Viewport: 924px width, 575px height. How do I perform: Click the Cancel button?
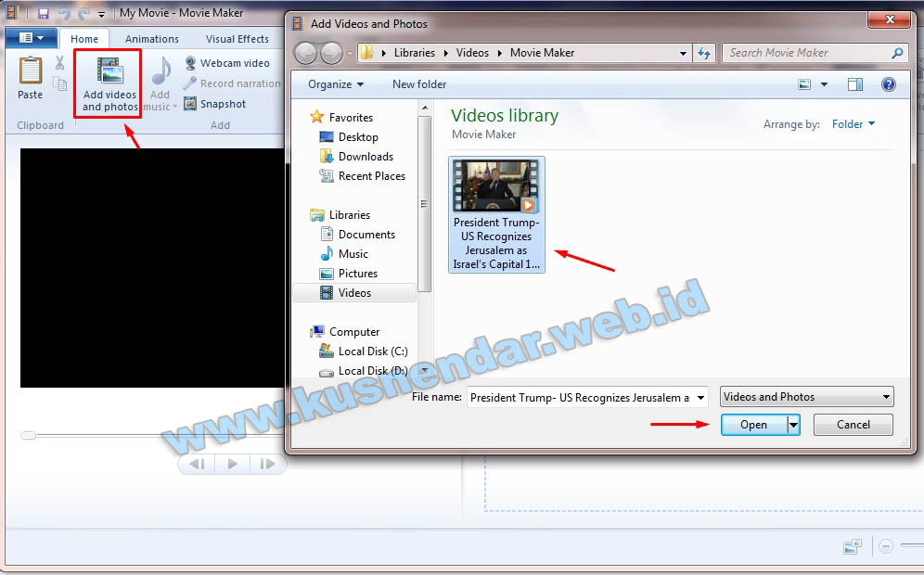point(853,425)
